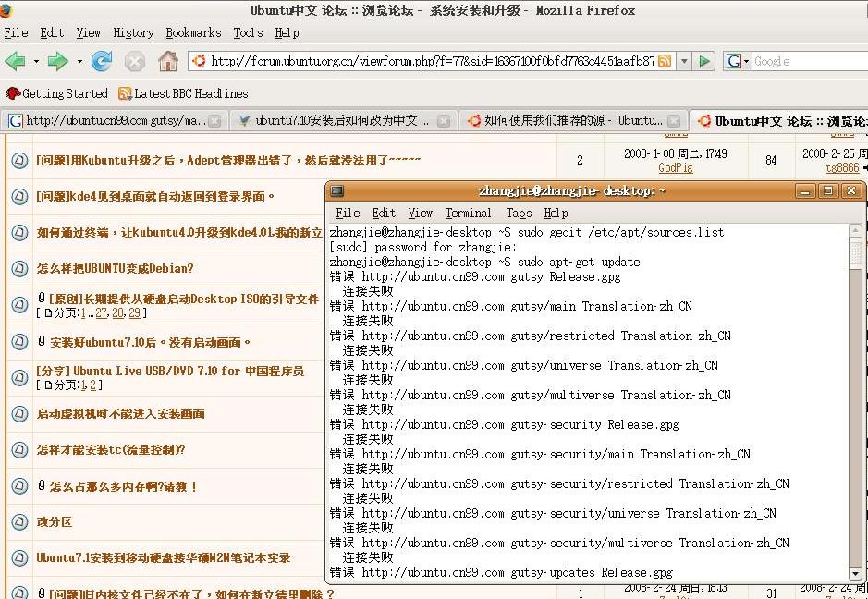Switch to the ubuntu7.10安装后如何改为中文 tab
The width and height of the screenshot is (868, 599).
pyautogui.click(x=343, y=121)
